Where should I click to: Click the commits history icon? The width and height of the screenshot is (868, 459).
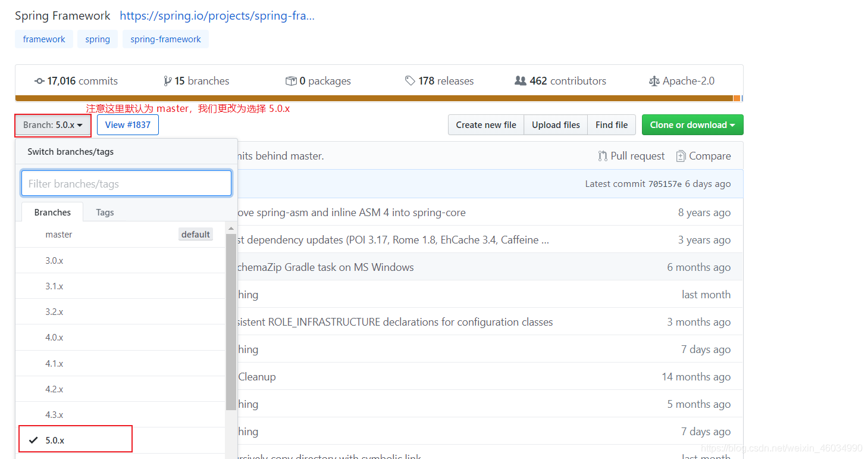click(x=39, y=81)
